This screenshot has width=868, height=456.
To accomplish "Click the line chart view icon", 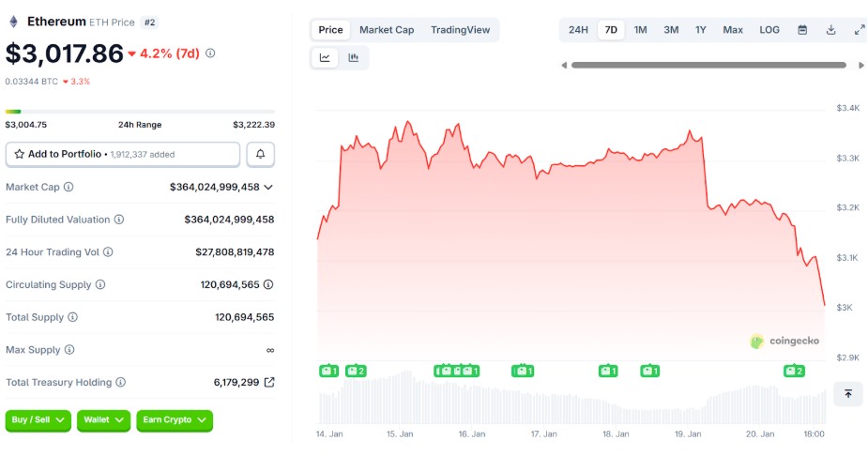I will click(x=325, y=58).
